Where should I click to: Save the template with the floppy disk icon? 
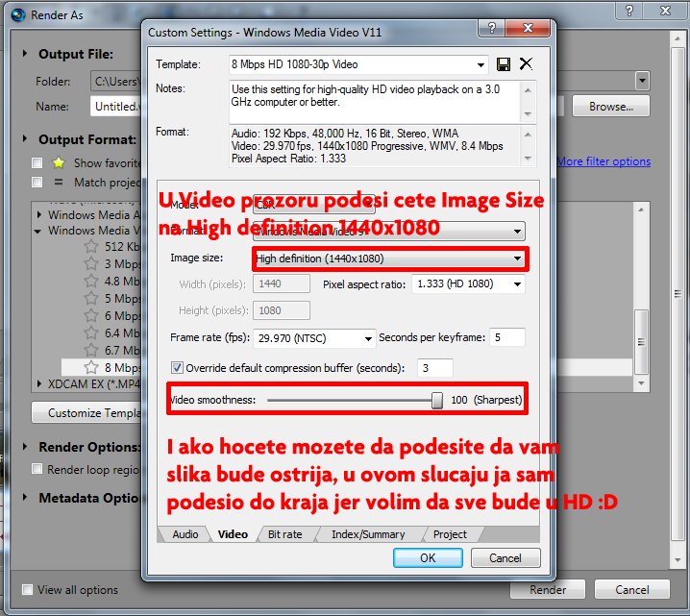click(x=503, y=64)
